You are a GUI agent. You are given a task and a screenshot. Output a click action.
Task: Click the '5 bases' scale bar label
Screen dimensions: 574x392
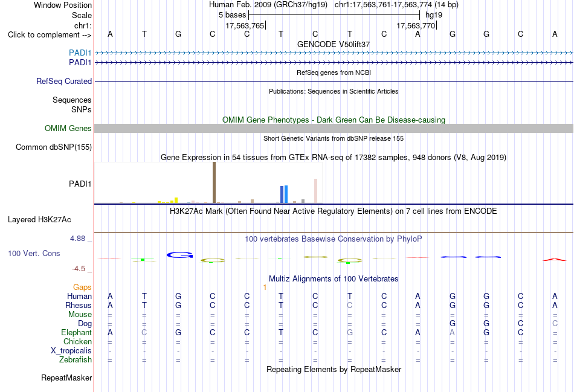(x=233, y=15)
